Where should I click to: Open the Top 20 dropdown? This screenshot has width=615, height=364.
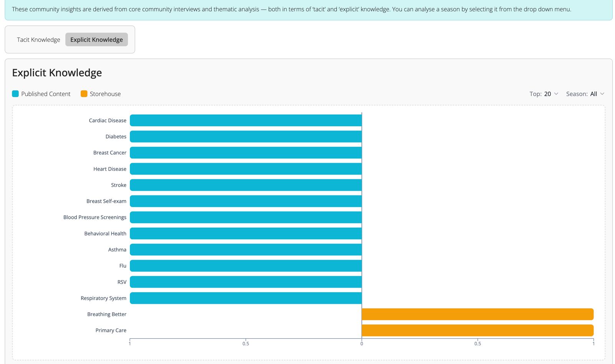coord(544,94)
